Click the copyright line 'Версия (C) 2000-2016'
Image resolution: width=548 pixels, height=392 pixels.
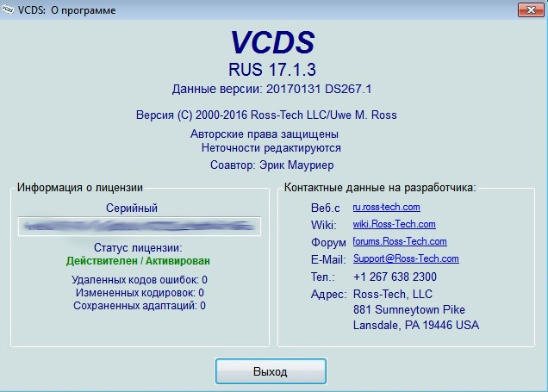pos(266,115)
